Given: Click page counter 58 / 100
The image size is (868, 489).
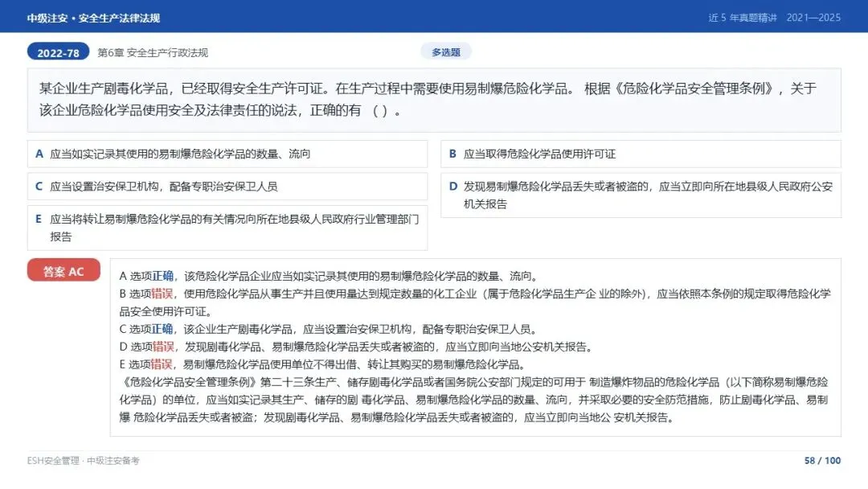Looking at the screenshot, I should point(823,461).
